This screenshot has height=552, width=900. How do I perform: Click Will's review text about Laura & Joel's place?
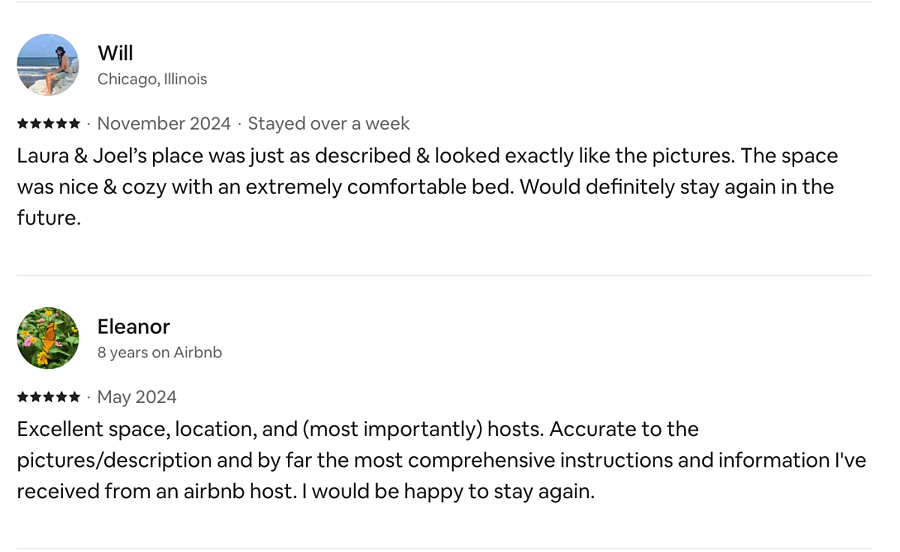428,186
